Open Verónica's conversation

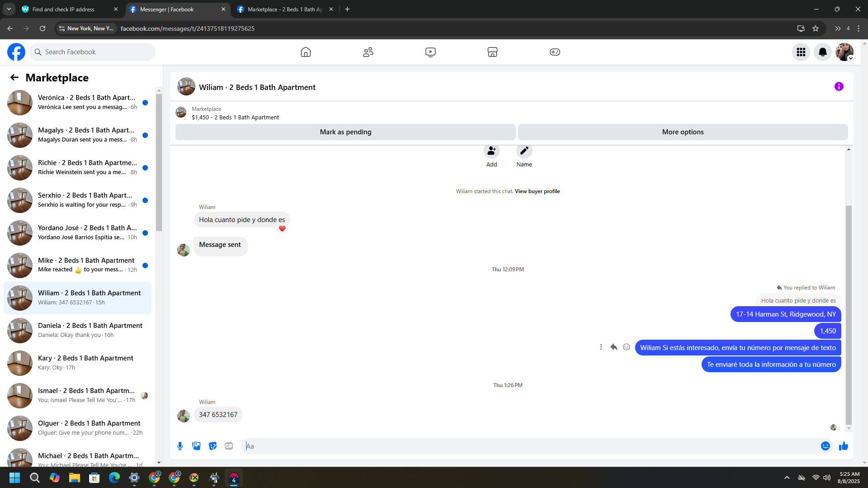[x=78, y=103]
